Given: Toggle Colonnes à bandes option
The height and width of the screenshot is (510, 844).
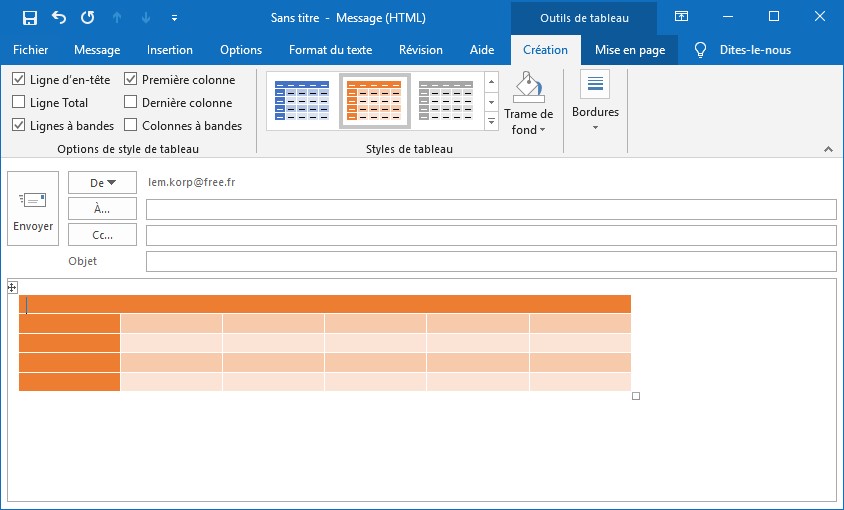Looking at the screenshot, I should click(131, 126).
